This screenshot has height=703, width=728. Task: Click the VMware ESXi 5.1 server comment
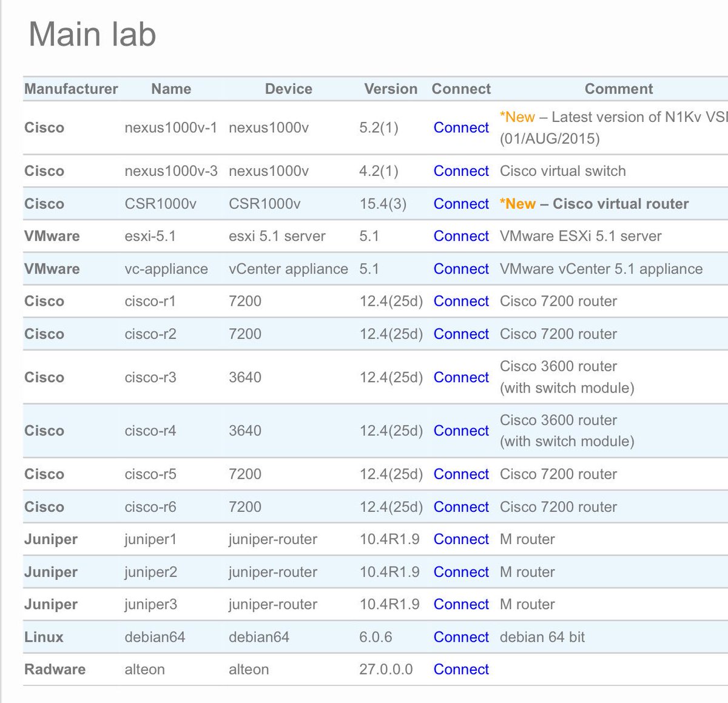coord(581,236)
